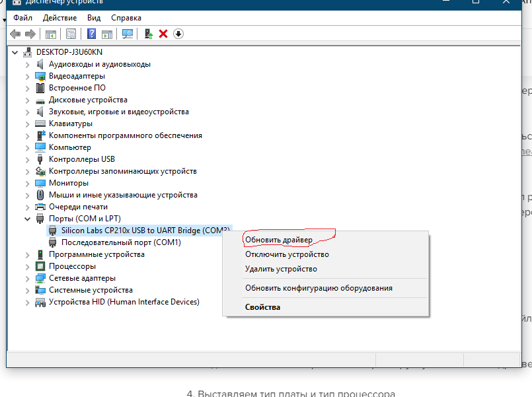This screenshot has height=397, width=532.
Task: Click the update driver green arrow icon
Action: (149, 34)
